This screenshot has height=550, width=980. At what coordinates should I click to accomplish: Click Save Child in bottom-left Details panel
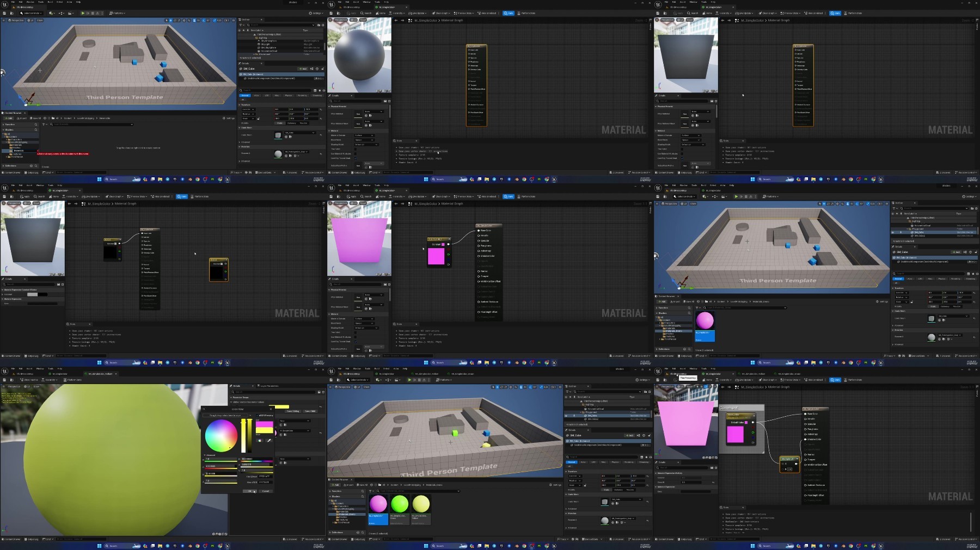click(310, 411)
